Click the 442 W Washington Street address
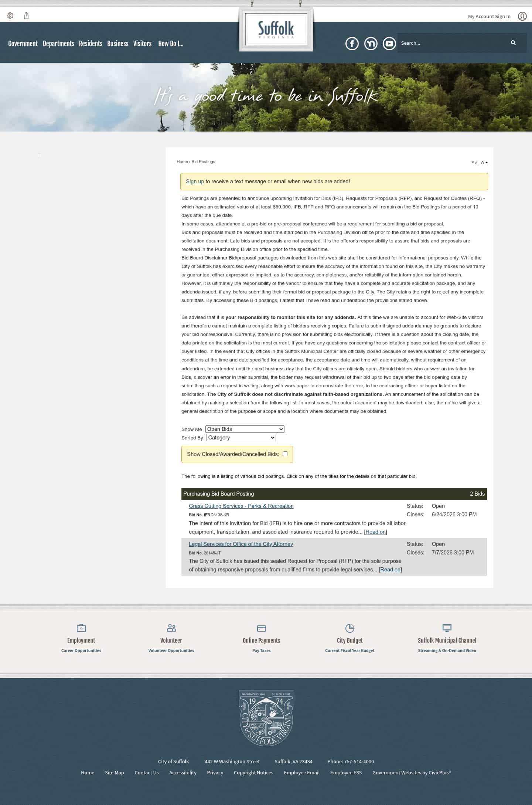Screen dimensions: 532x805 coord(232,761)
